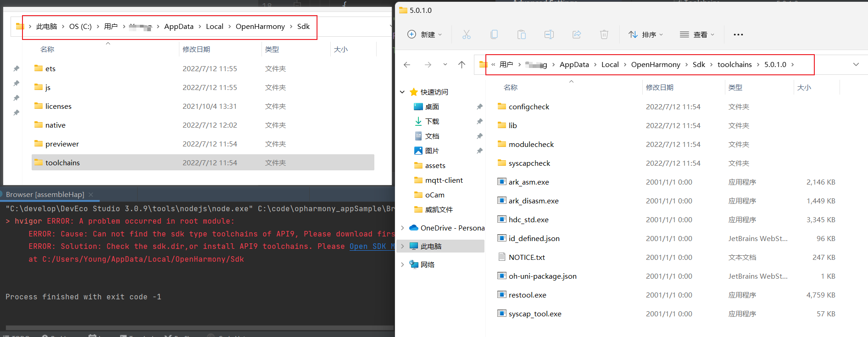Select toolchains folder in Sdk window
Screen dimensions: 868x337
point(203,163)
